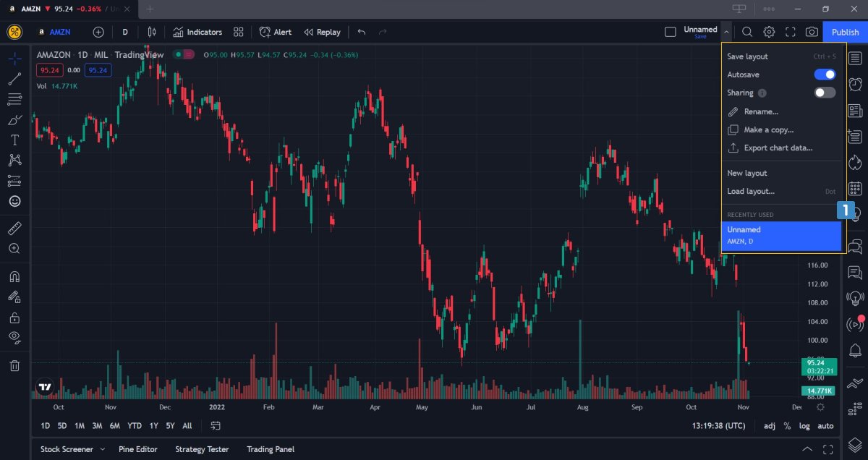
Task: Expand the Stock Screener dropdown arrow
Action: point(102,449)
